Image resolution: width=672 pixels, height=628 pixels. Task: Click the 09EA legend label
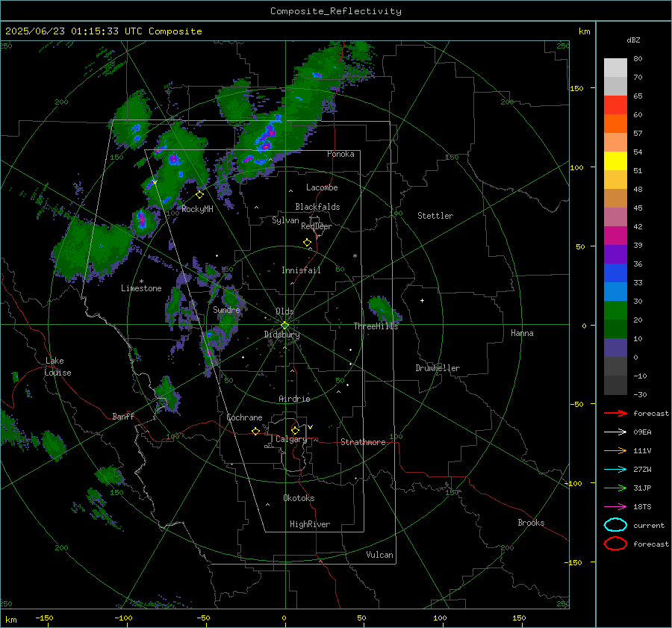click(x=642, y=432)
